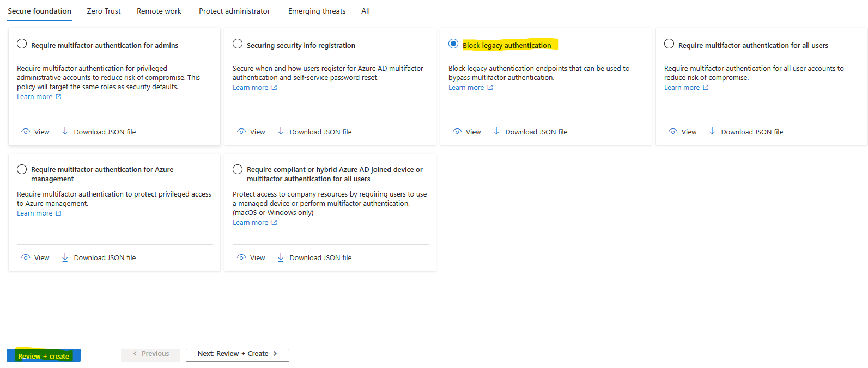This screenshot has width=868, height=368.
Task: Click 'Require multifactor authentication for all users' title
Action: (x=753, y=45)
